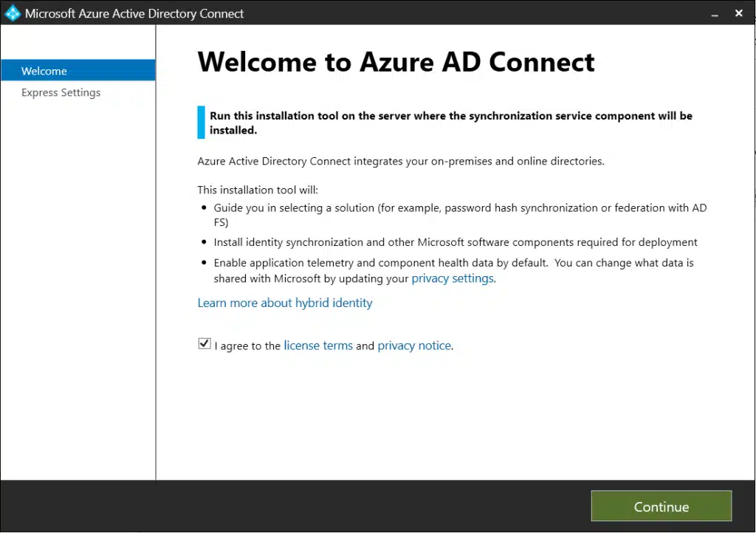Click the "I agree to the" label text
Viewport: 756px width, 533px height.
point(247,345)
